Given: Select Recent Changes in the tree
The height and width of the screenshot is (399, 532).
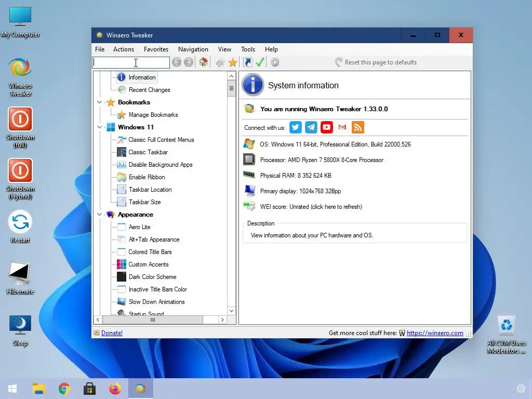Looking at the screenshot, I should coord(144,90).
